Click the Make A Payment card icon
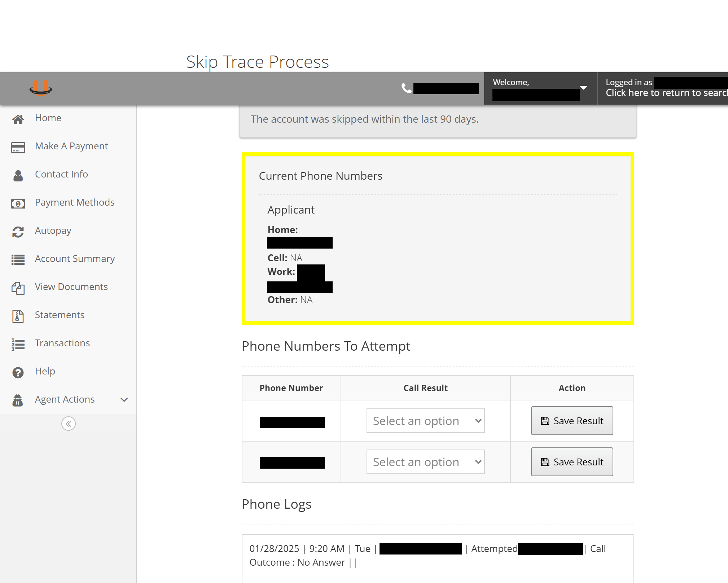Screen dimensions: 728x583 click(x=18, y=147)
